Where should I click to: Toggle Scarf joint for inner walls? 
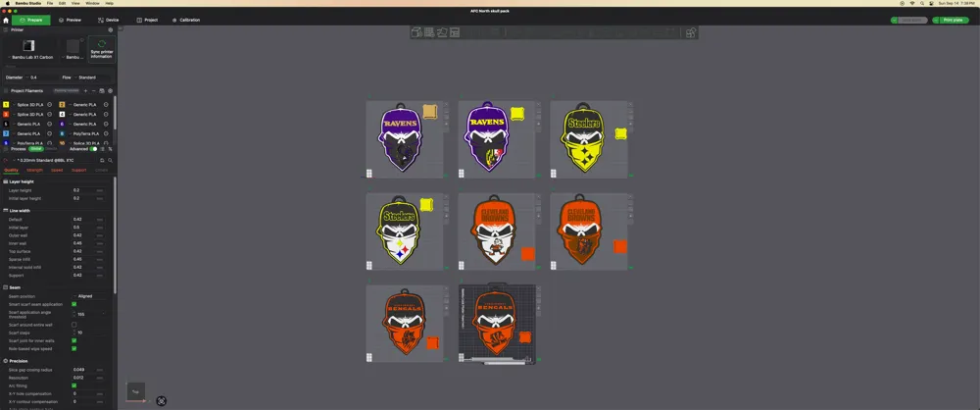pyautogui.click(x=73, y=340)
